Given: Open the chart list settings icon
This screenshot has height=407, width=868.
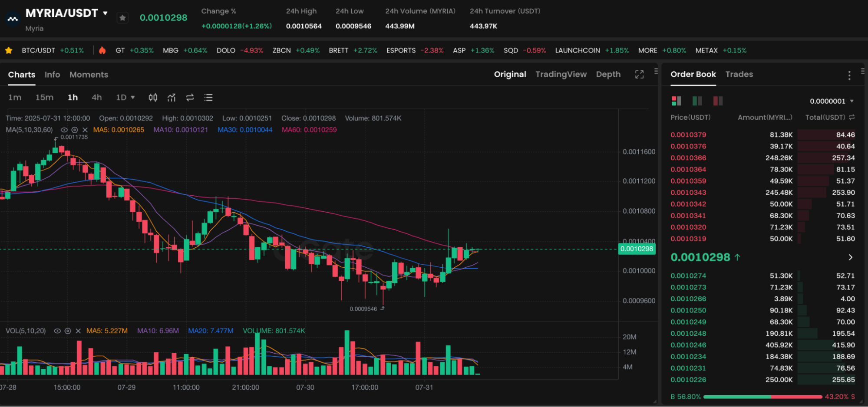Looking at the screenshot, I should [x=208, y=98].
